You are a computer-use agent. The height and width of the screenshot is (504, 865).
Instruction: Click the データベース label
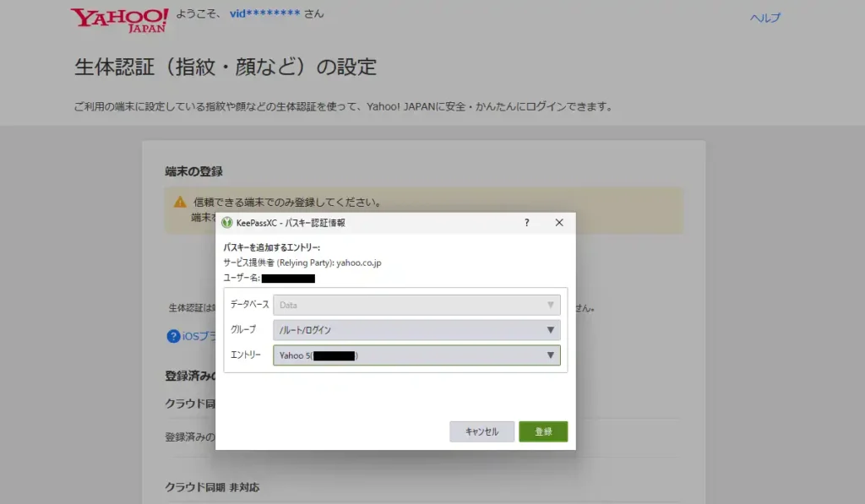249,305
